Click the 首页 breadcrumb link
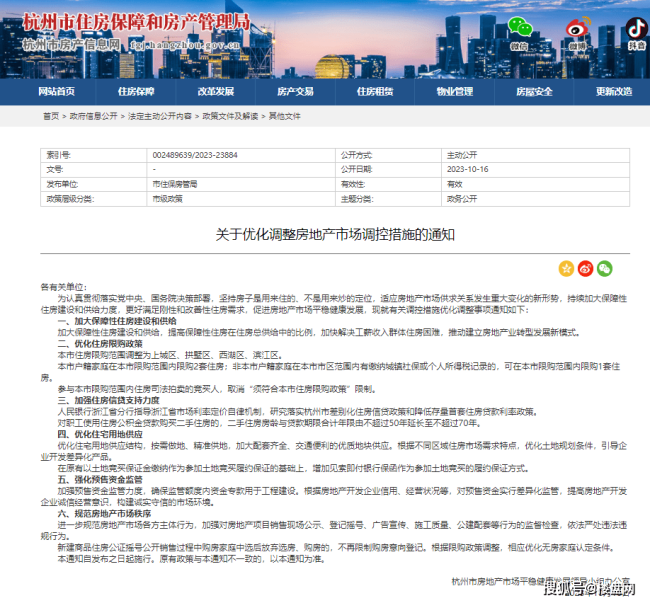 (50, 117)
